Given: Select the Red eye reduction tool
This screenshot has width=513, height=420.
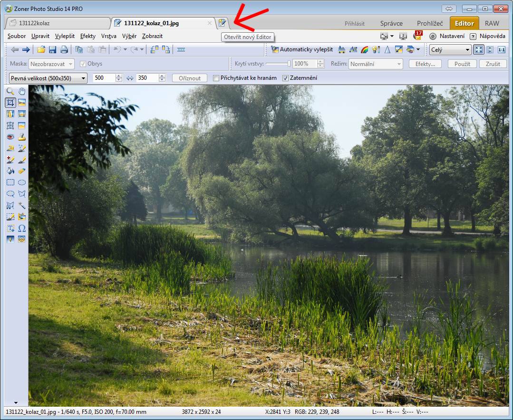Looking at the screenshot, I should click(x=10, y=137).
